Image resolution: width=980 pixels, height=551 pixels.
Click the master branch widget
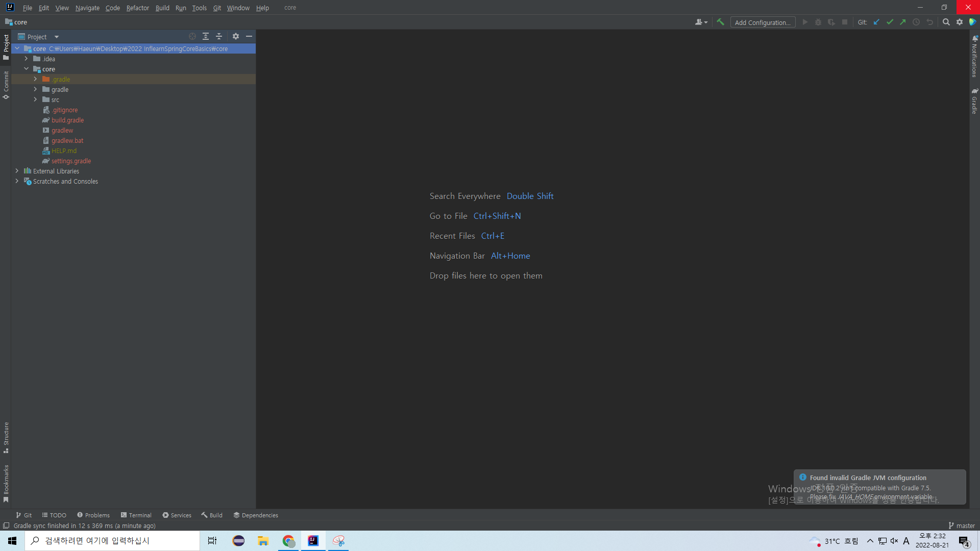[x=962, y=525]
